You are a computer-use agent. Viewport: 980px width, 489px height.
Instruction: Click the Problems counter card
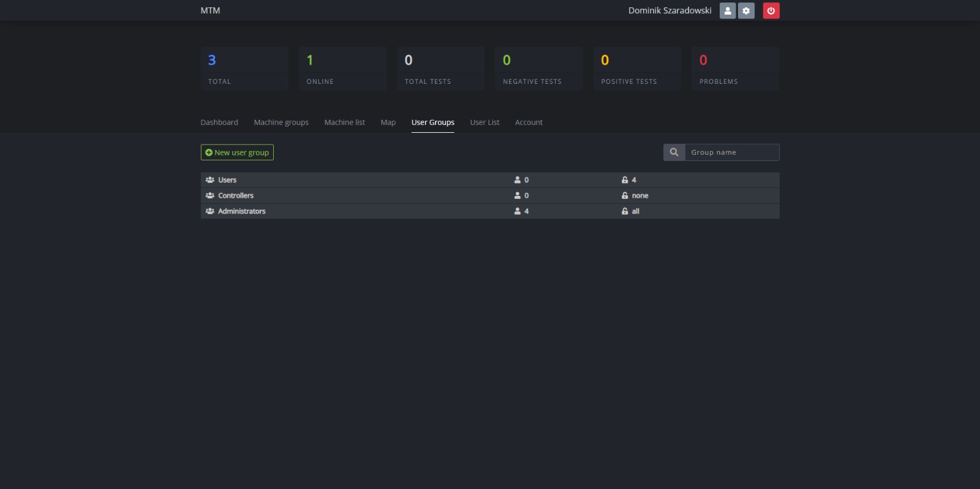pyautogui.click(x=735, y=69)
